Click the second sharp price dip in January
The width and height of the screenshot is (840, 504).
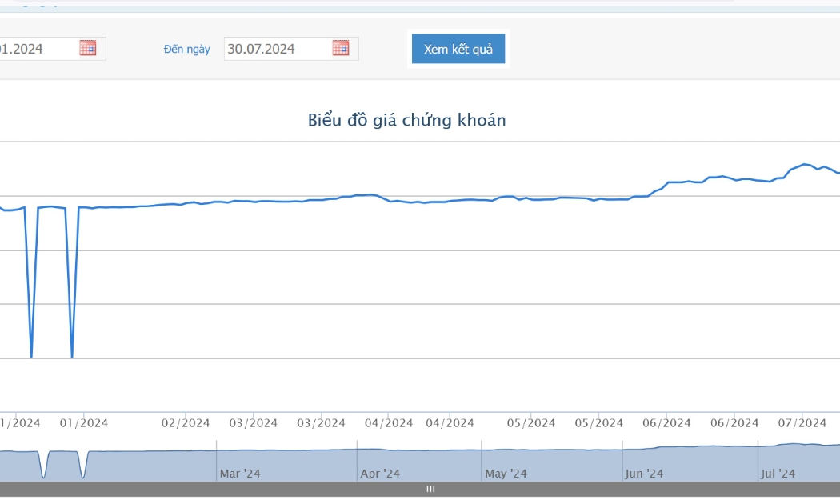(72, 357)
